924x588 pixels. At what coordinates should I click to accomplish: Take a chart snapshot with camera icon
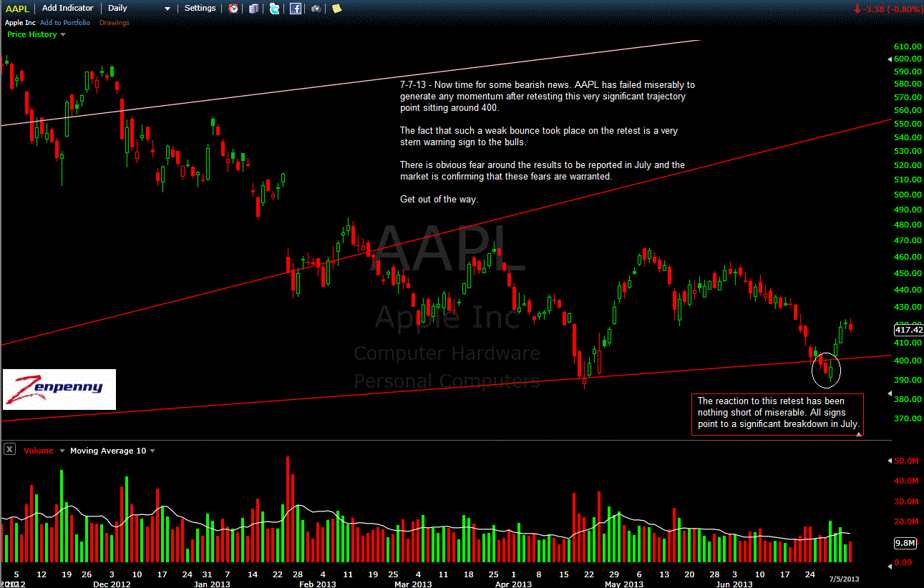click(x=316, y=9)
